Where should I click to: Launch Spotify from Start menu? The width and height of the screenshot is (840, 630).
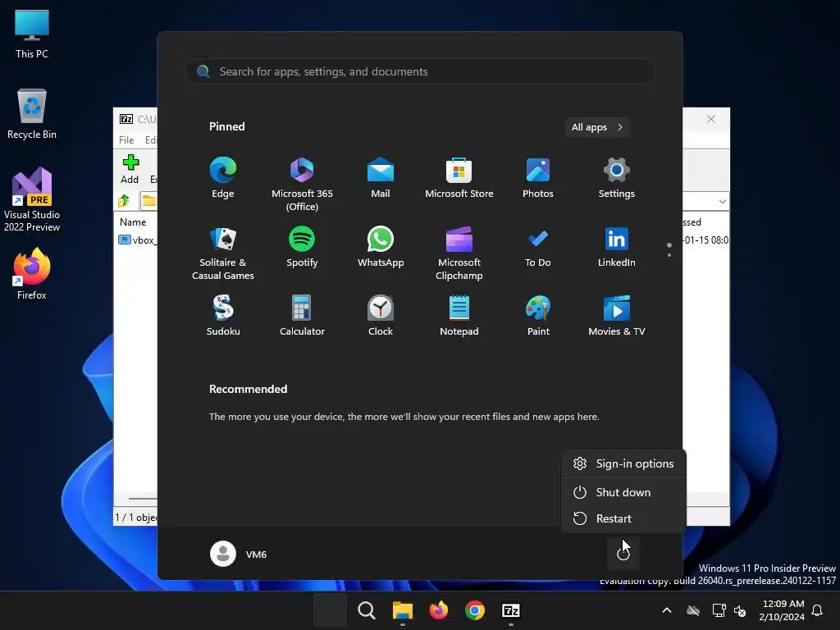pos(302,247)
